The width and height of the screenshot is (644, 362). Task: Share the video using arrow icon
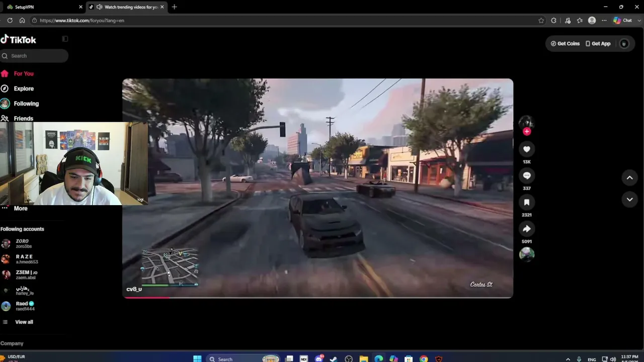(527, 229)
